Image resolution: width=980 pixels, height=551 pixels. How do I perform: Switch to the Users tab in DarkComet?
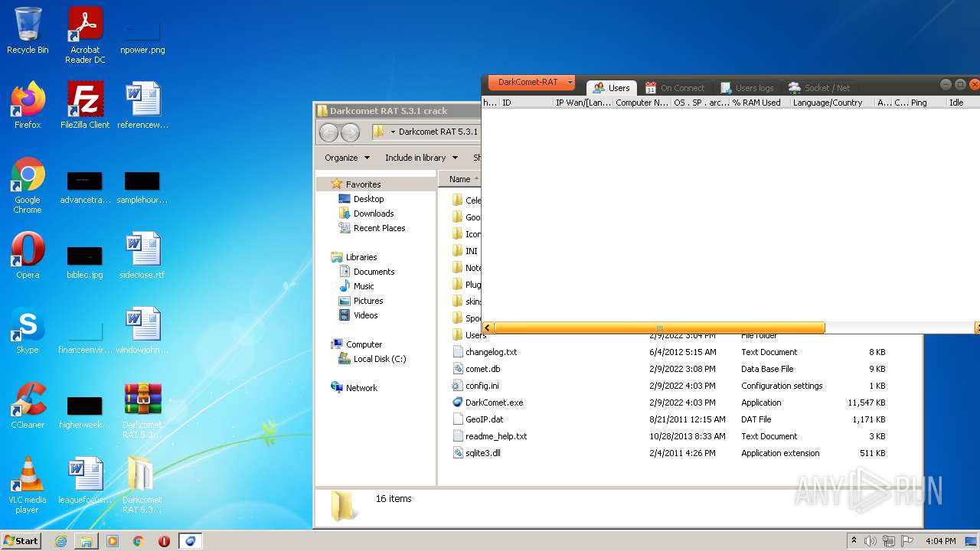coord(611,88)
